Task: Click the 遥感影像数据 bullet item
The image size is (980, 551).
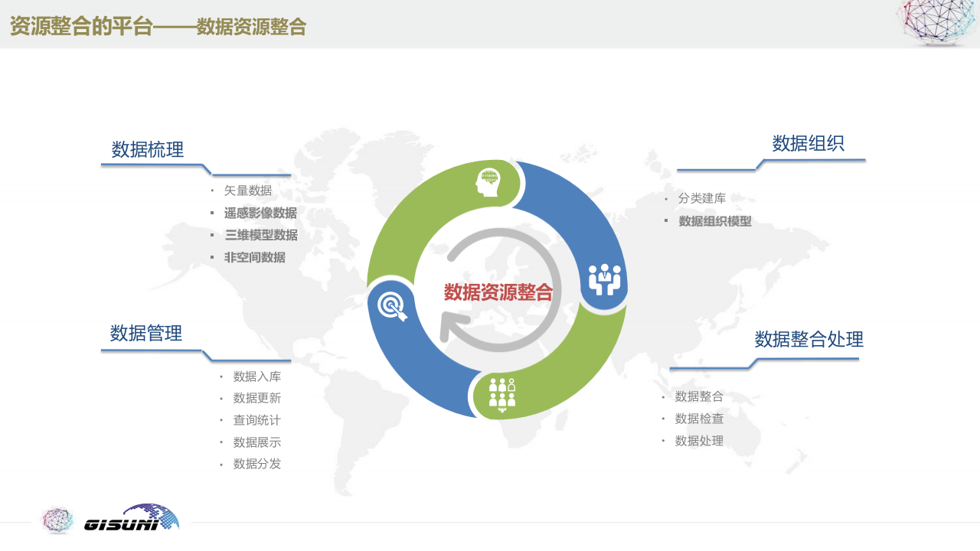Action: (260, 213)
